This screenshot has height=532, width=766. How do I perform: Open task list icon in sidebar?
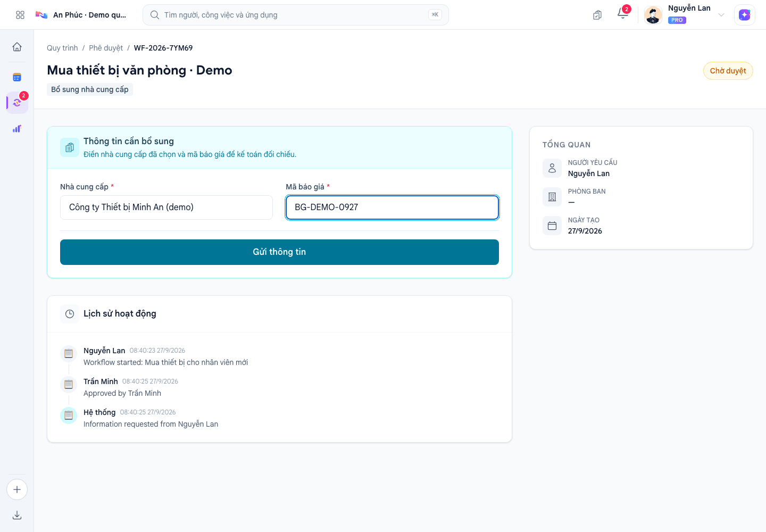[x=17, y=78]
